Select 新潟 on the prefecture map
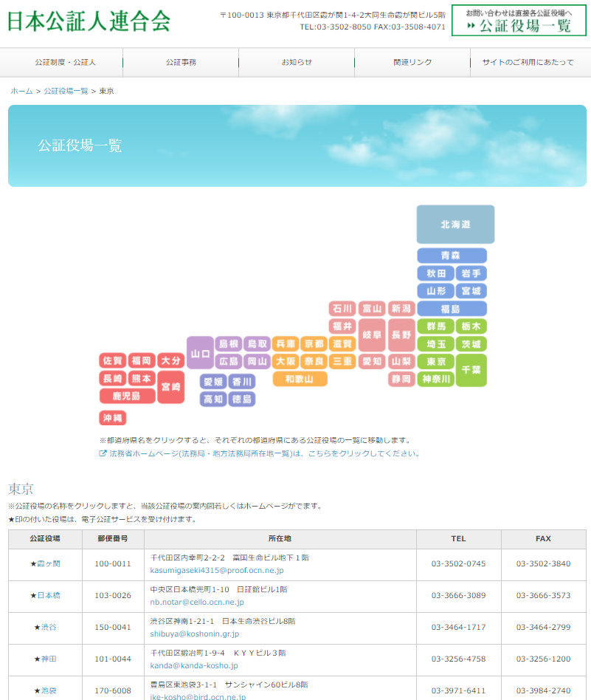The height and width of the screenshot is (700, 591). pyautogui.click(x=401, y=309)
